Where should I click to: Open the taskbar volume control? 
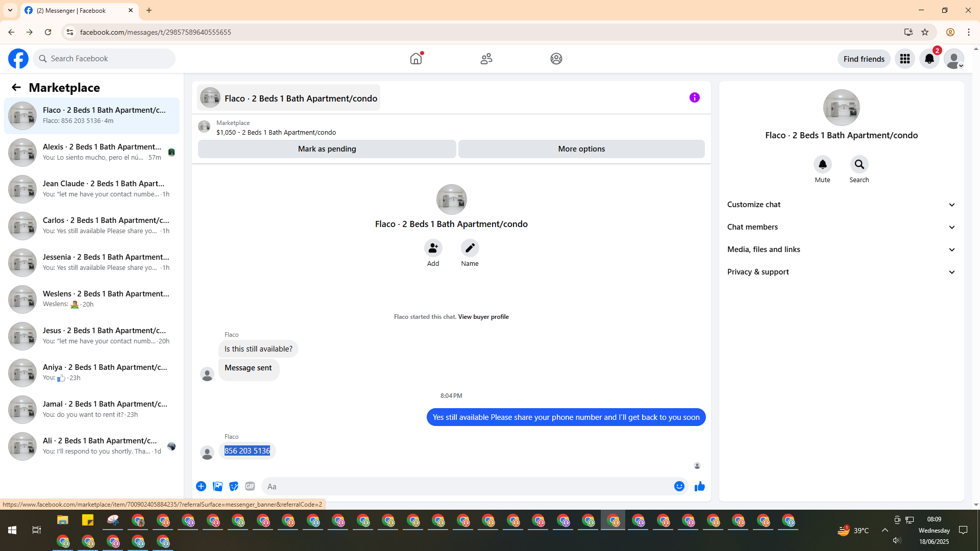[897, 540]
